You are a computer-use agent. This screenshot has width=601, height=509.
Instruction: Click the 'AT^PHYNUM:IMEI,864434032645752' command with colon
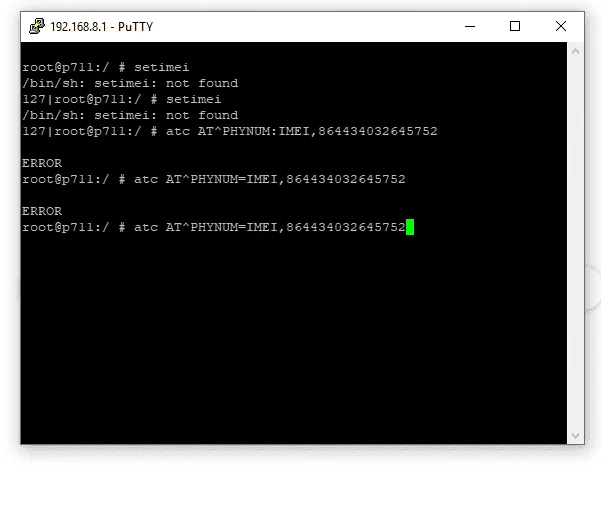click(317, 131)
